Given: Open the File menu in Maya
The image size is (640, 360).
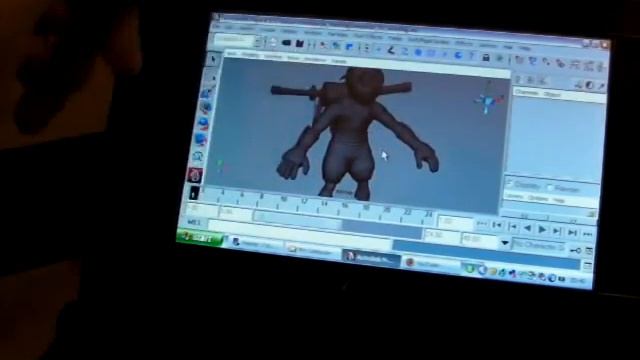Looking at the screenshot, I should [x=218, y=26].
